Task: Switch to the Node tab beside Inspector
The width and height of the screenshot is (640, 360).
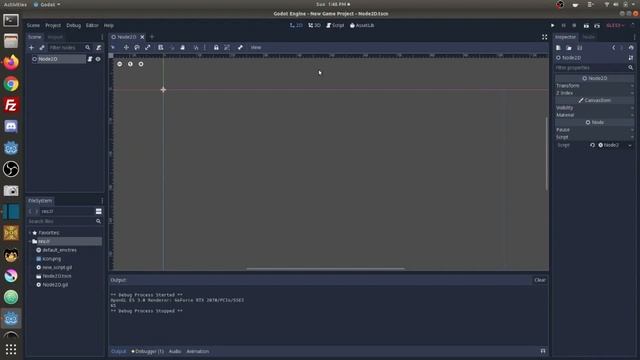Action: coord(589,37)
